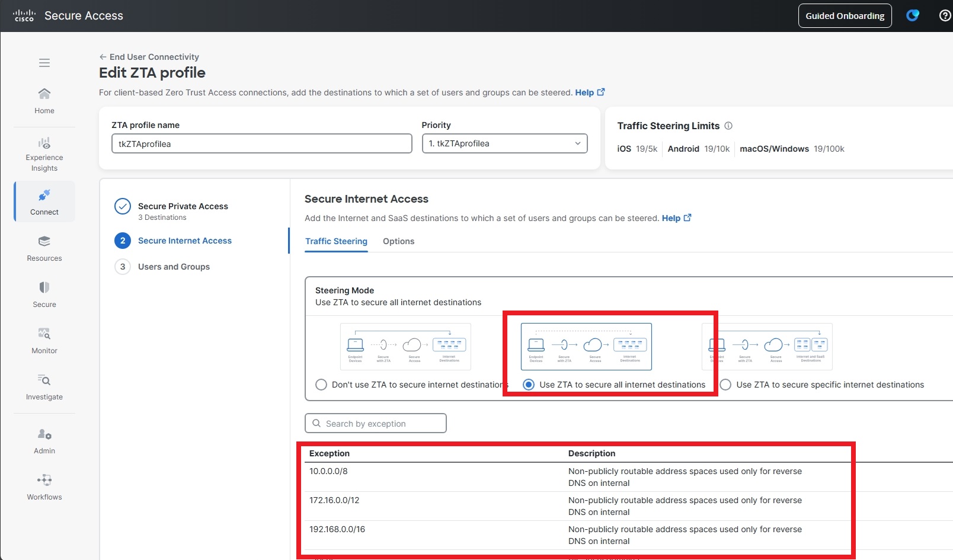Viewport: 953px width, 560px height.
Task: Select Use ZTA for all internet destinations
Action: coord(529,385)
